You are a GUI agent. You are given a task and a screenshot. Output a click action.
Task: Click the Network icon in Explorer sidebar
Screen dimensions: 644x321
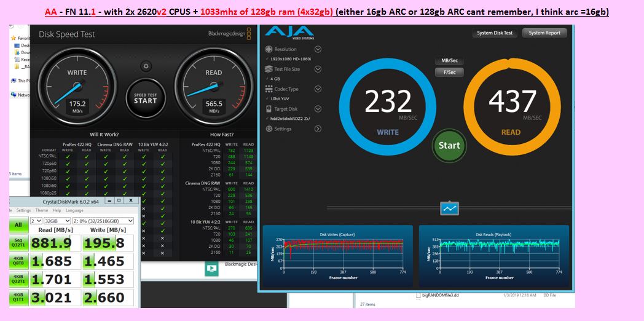(x=14, y=95)
